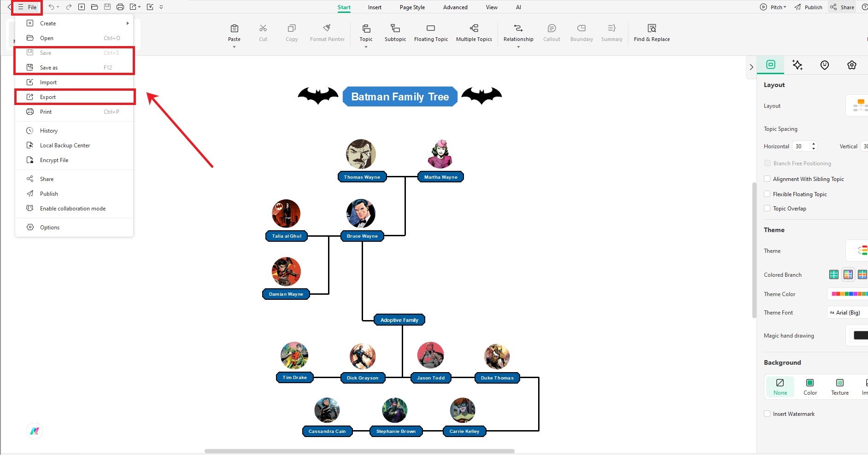Click the Print icon in quick toolbar
This screenshot has height=455, width=868.
[x=120, y=7]
